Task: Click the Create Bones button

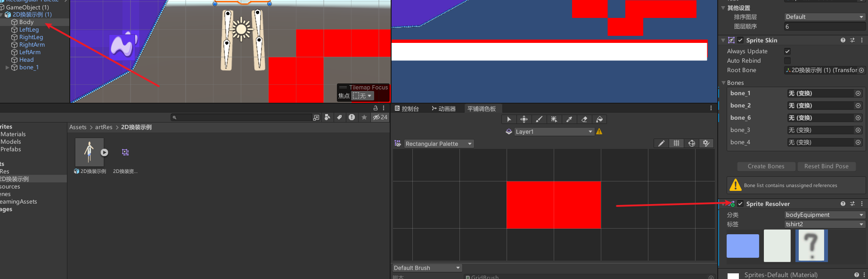Action: pyautogui.click(x=766, y=166)
